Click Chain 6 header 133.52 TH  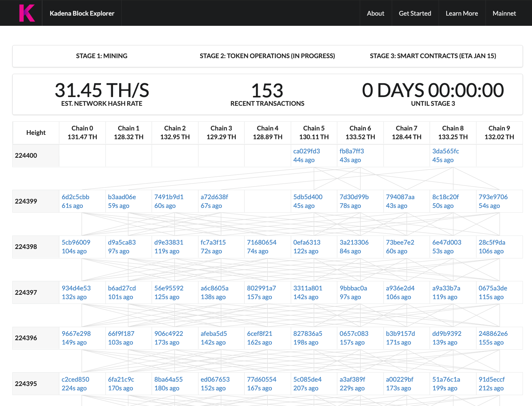(x=360, y=133)
